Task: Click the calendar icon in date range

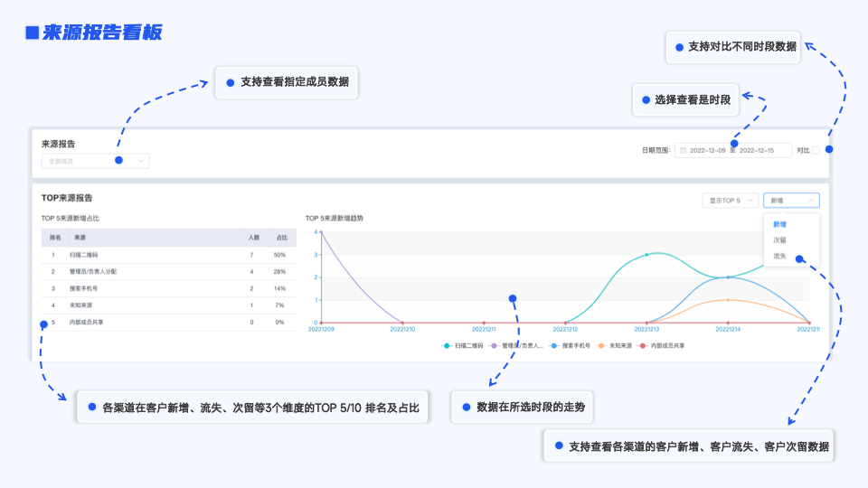Action: (x=683, y=150)
